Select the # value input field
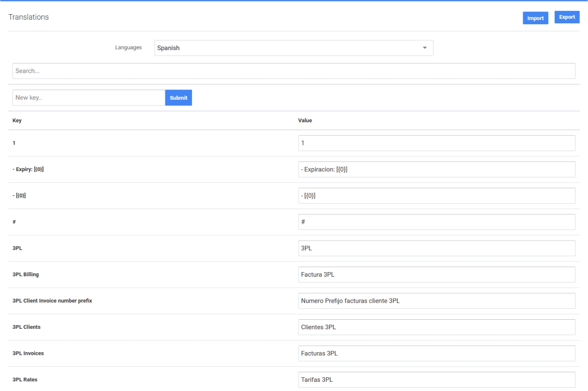Image resolution: width=588 pixels, height=391 pixels. (436, 222)
